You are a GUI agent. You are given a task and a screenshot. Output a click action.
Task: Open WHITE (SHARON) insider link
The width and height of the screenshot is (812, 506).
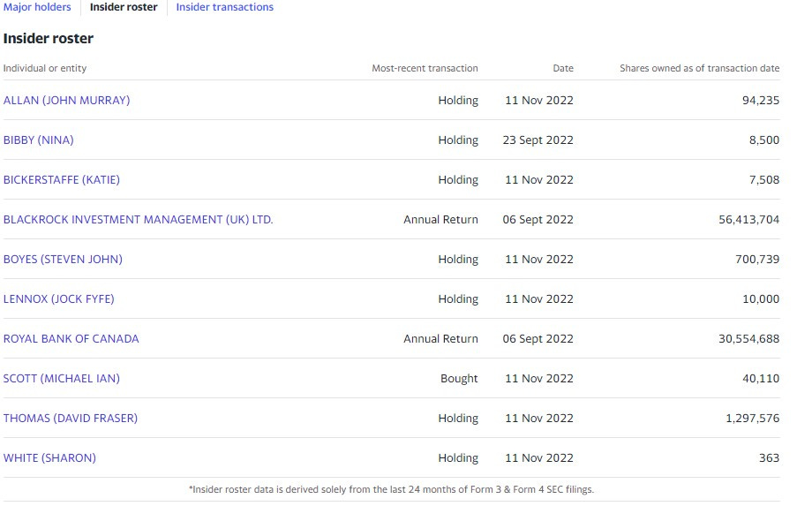click(x=49, y=458)
